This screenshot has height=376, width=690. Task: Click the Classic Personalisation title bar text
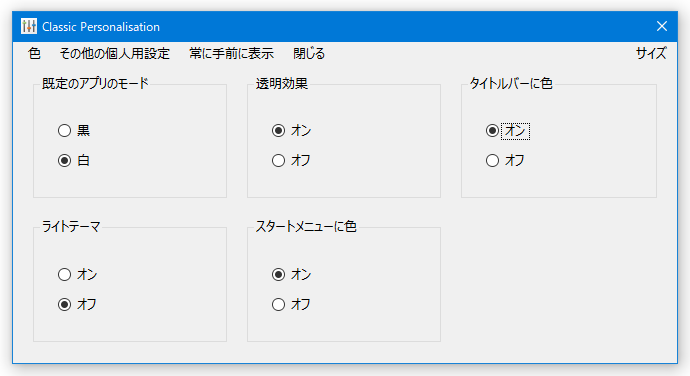pos(101,27)
